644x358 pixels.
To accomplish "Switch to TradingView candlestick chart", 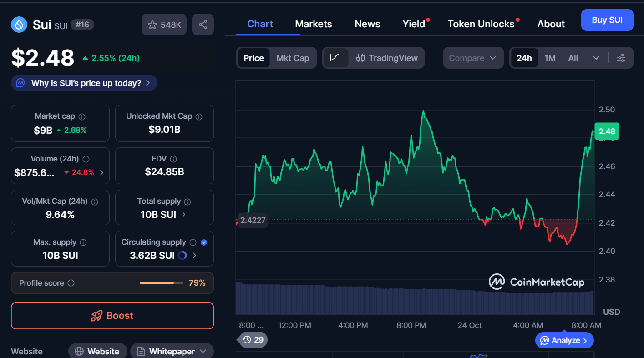I will coord(387,58).
